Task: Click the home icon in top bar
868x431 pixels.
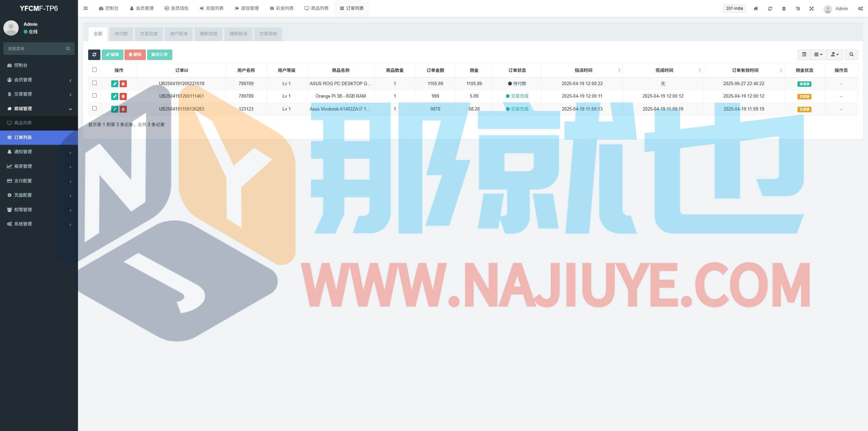Action: (756, 8)
